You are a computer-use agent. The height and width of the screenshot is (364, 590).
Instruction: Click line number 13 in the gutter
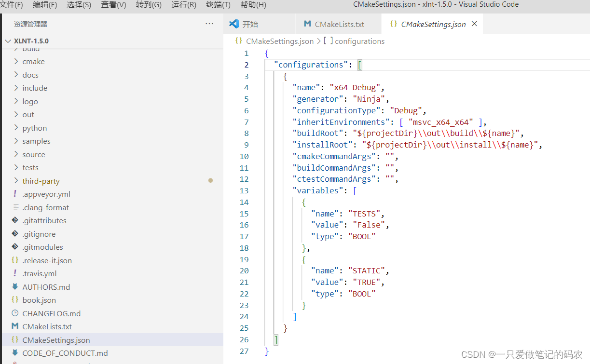244,190
